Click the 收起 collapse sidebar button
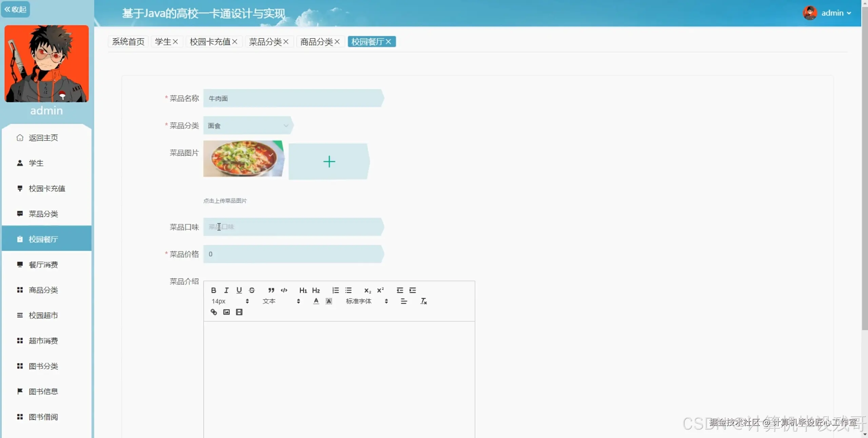Image resolution: width=868 pixels, height=438 pixels. (16, 9)
